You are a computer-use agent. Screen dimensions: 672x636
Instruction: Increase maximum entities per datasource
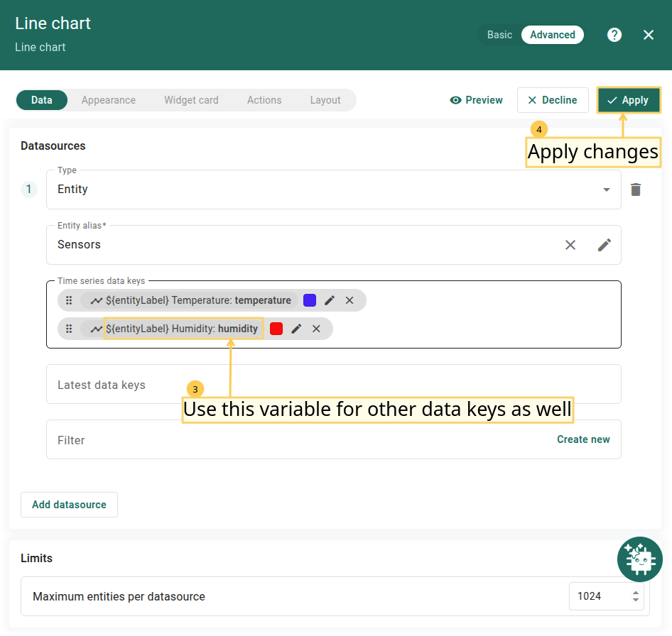point(635,592)
